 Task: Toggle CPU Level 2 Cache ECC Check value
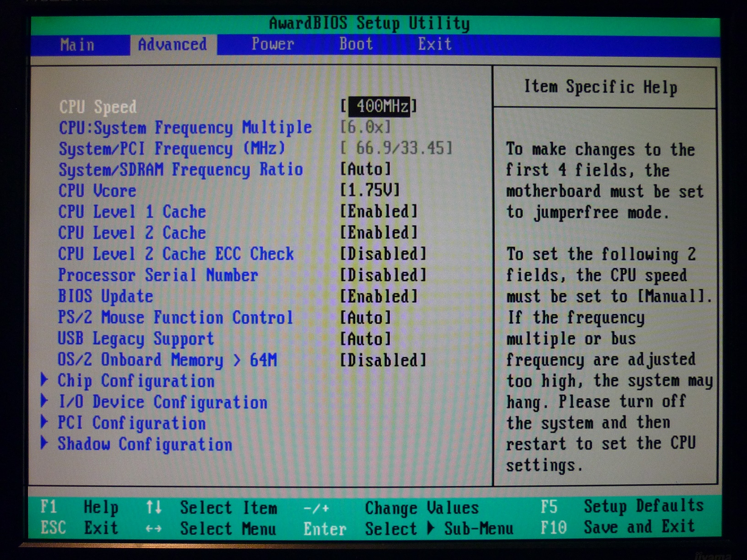pyautogui.click(x=383, y=254)
